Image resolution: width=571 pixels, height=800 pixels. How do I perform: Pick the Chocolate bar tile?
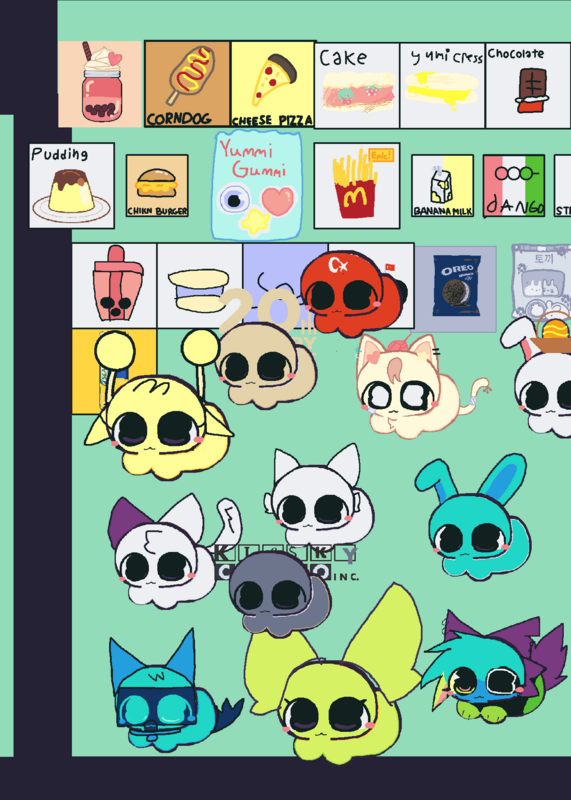click(528, 86)
